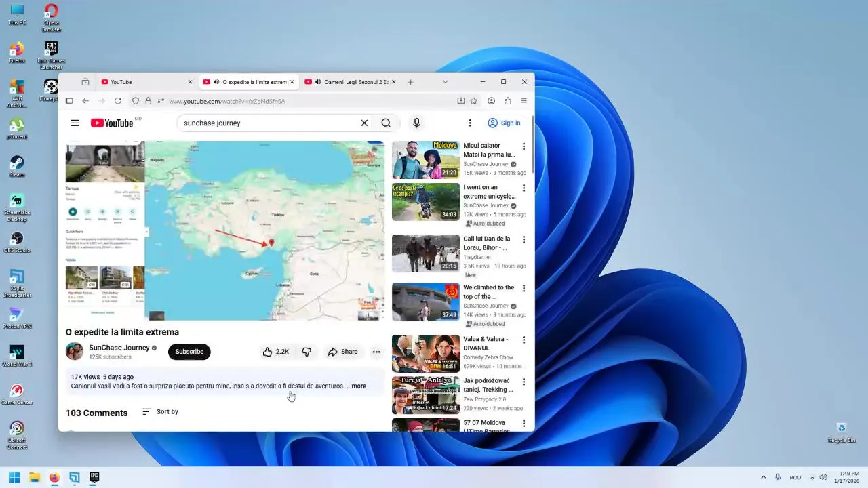Open options for We climbed to the top
The width and height of the screenshot is (868, 488).
point(524,289)
